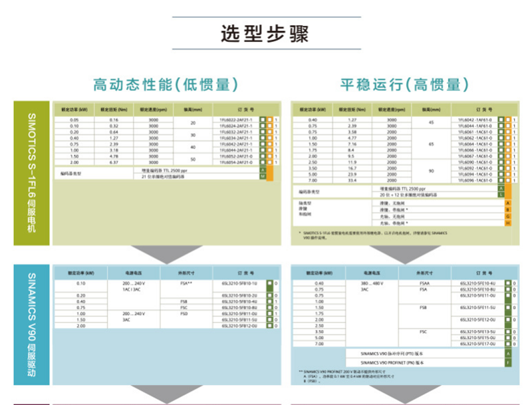
Task: Click the 'SINAMICS V90 伺服驱动' side label
Action: pyautogui.click(x=31, y=325)
